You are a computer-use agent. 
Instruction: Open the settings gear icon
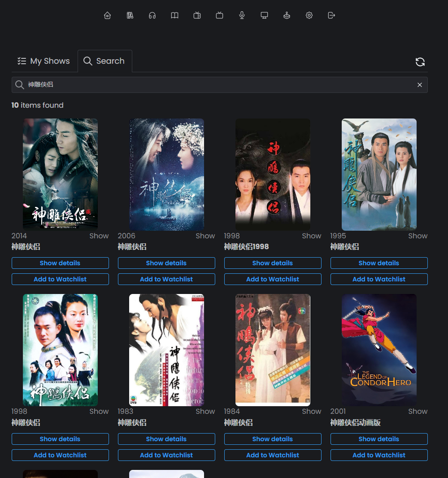coord(309,15)
